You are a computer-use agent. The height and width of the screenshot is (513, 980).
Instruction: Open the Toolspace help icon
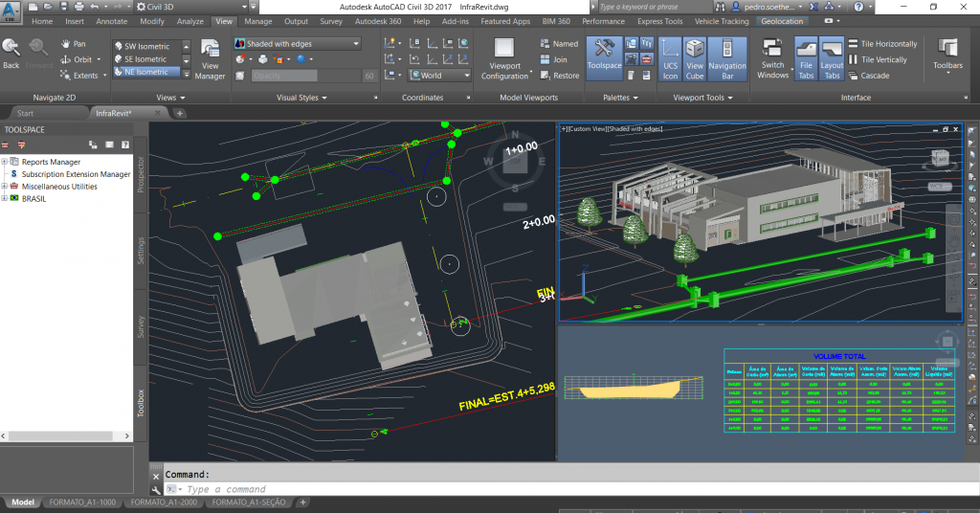coord(124,145)
